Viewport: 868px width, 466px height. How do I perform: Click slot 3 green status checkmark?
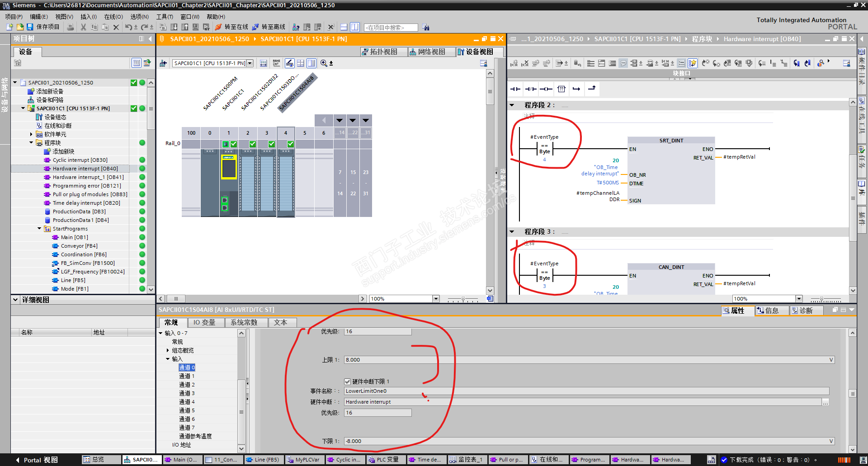coord(272,144)
